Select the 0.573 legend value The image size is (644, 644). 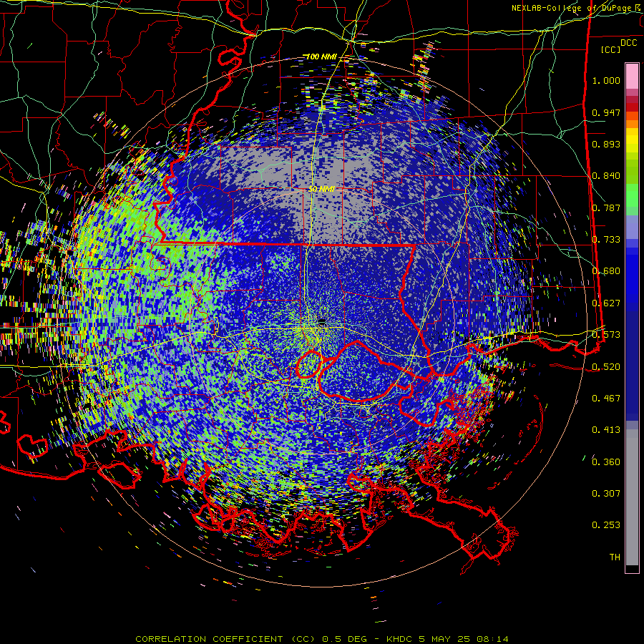[606, 335]
